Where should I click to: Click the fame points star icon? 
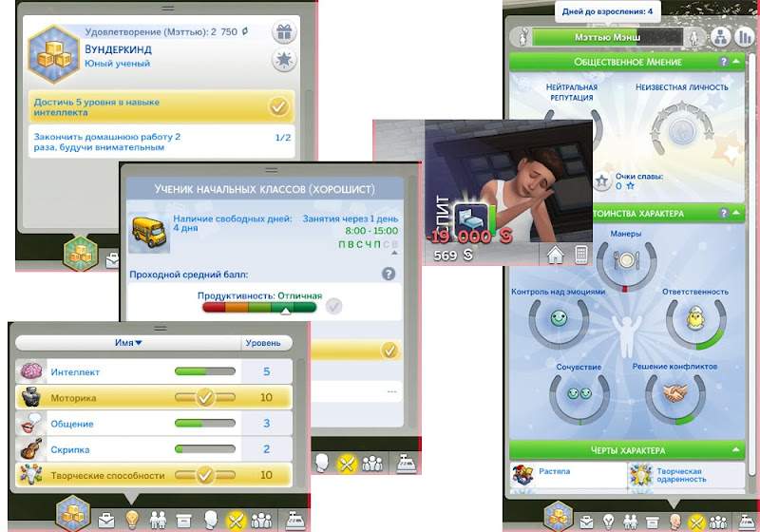(602, 181)
